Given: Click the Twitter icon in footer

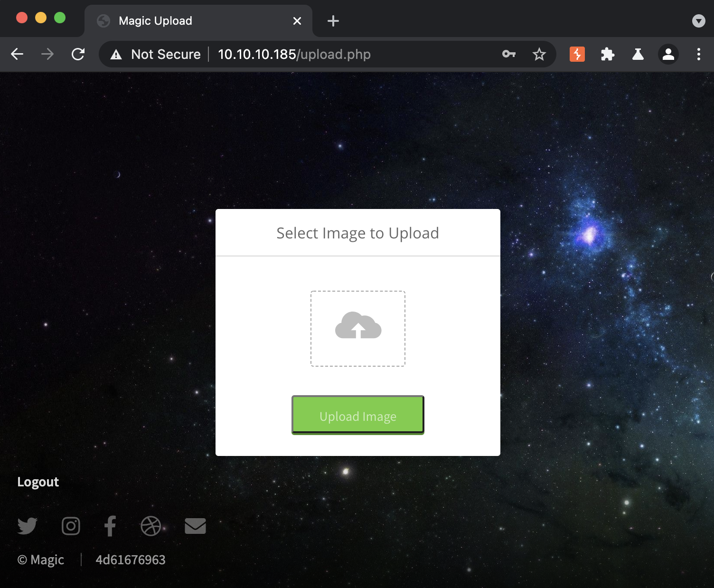Looking at the screenshot, I should [x=27, y=526].
